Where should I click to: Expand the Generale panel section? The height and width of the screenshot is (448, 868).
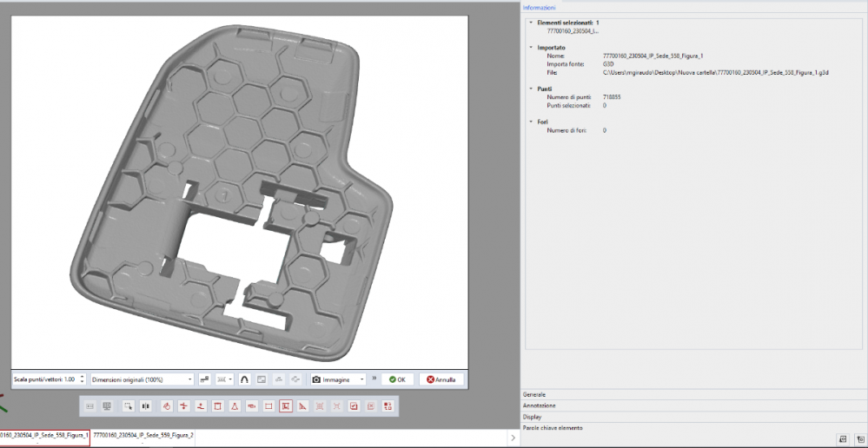click(534, 394)
